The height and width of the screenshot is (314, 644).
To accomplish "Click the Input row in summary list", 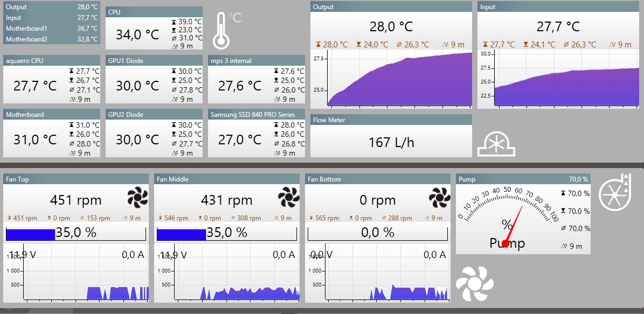I will (52, 18).
